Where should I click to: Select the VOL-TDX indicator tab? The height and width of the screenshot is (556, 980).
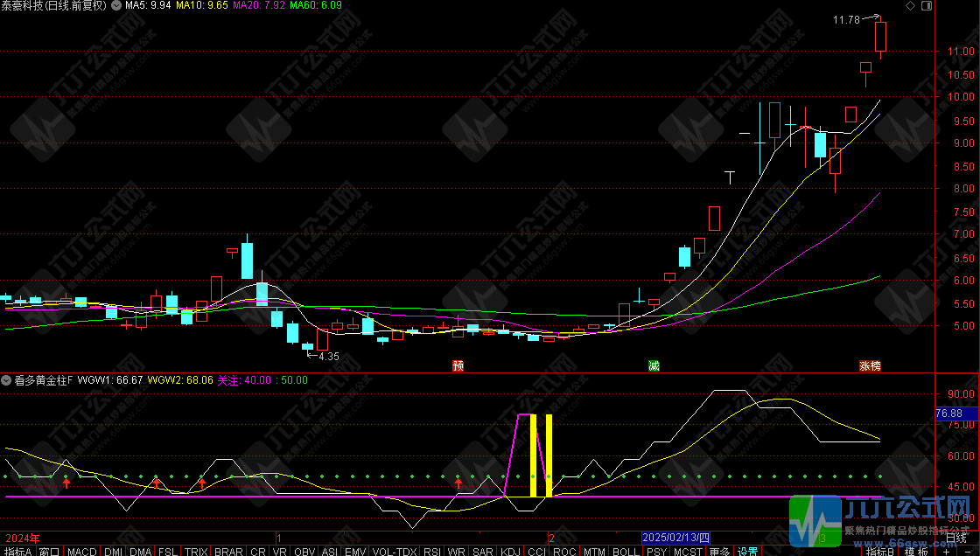(393, 551)
